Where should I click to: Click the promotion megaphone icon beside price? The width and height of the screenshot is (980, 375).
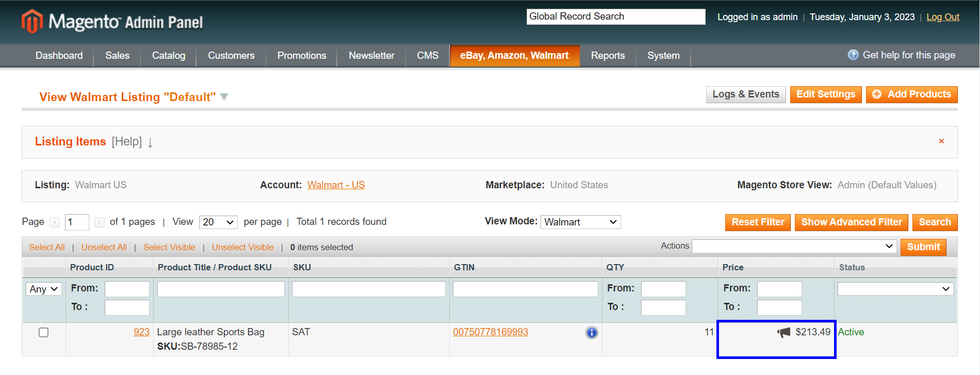click(784, 332)
